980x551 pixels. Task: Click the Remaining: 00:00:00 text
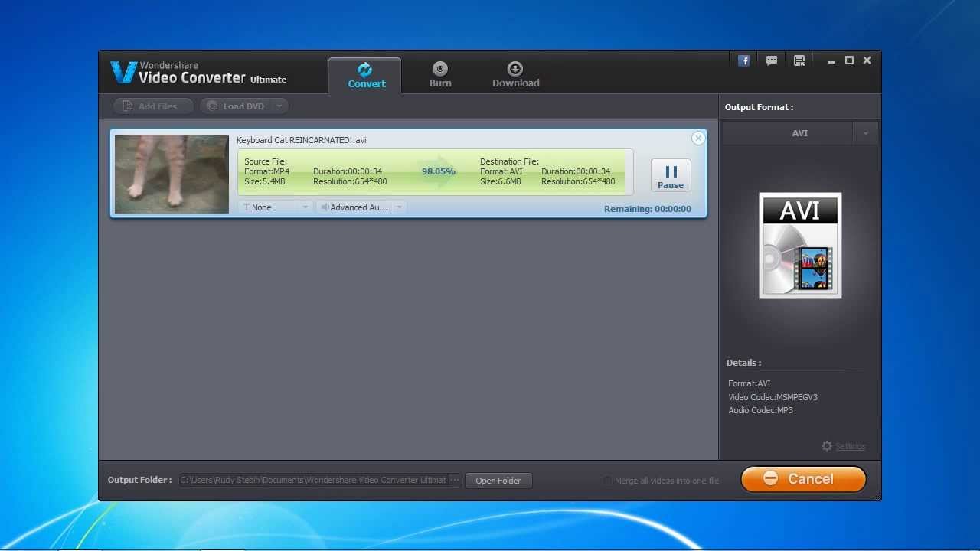[647, 209]
